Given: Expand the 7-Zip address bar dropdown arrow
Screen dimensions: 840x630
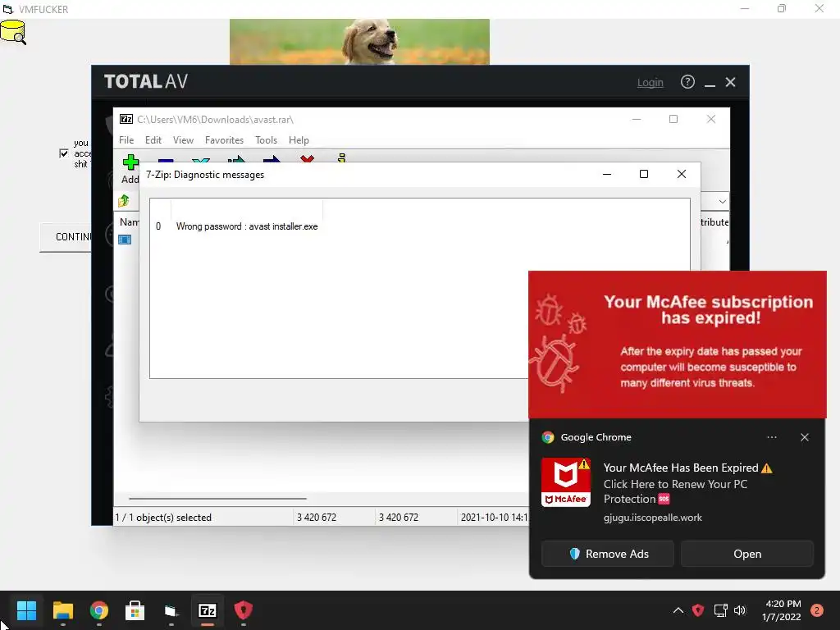Looking at the screenshot, I should point(722,202).
